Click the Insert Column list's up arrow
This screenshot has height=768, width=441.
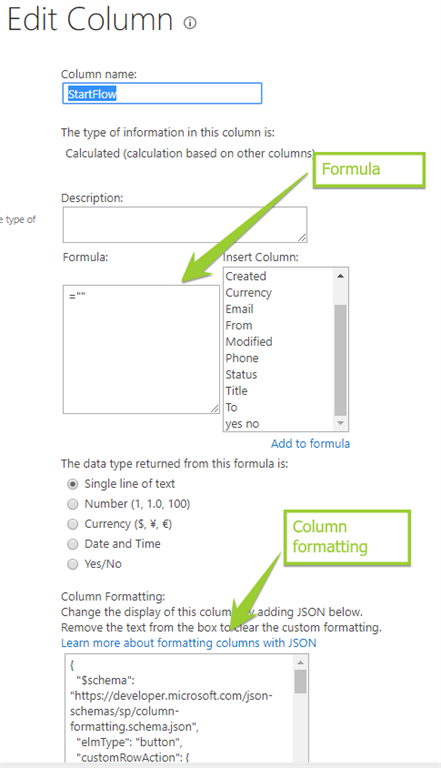point(340,276)
